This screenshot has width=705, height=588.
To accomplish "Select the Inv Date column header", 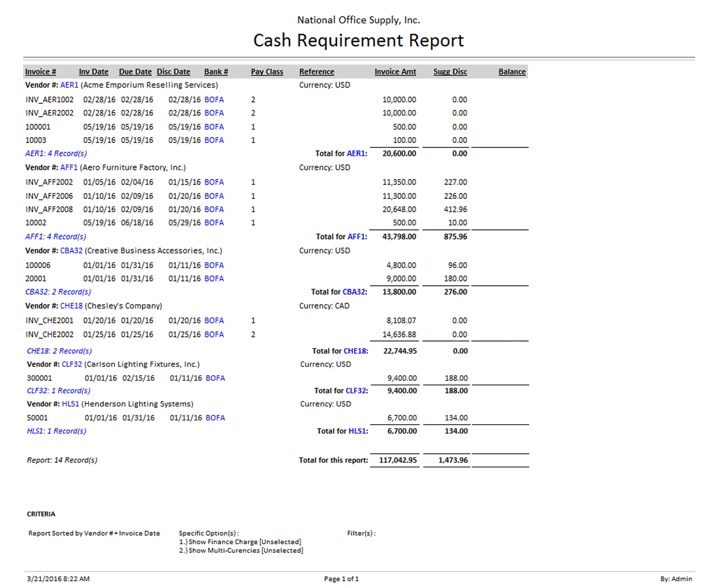I will pyautogui.click(x=94, y=72).
